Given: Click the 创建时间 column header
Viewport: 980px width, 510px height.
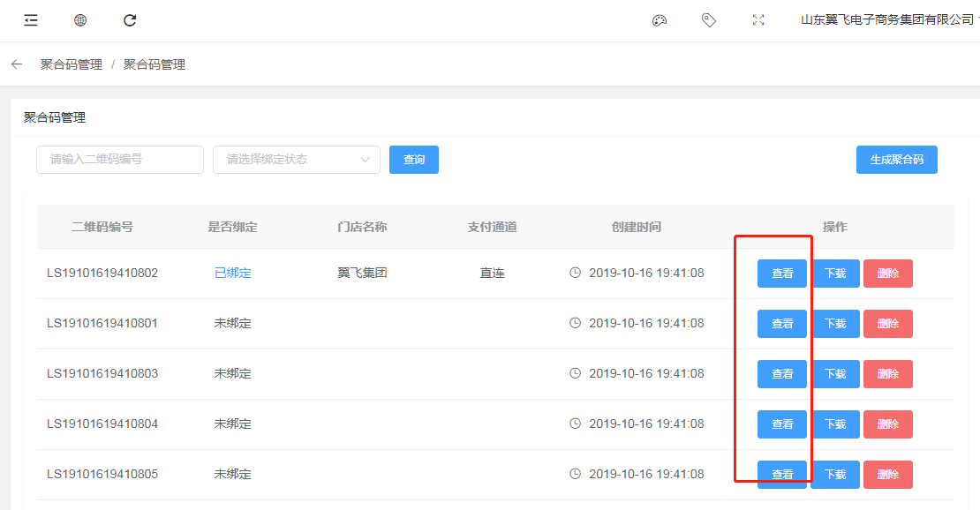Looking at the screenshot, I should tap(637, 227).
